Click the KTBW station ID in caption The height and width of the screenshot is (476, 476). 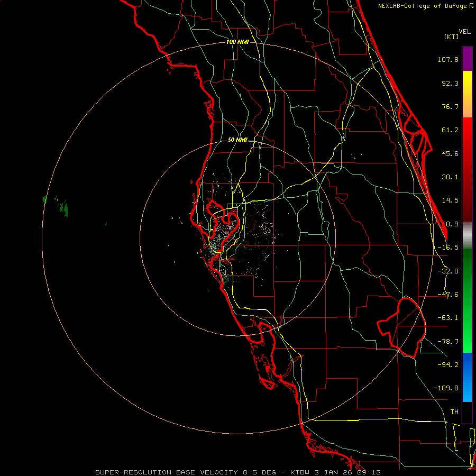(300, 472)
